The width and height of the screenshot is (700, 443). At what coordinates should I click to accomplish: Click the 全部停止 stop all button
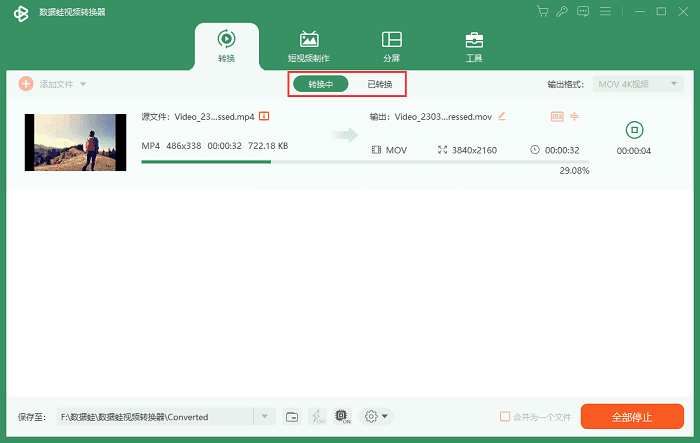tap(632, 416)
